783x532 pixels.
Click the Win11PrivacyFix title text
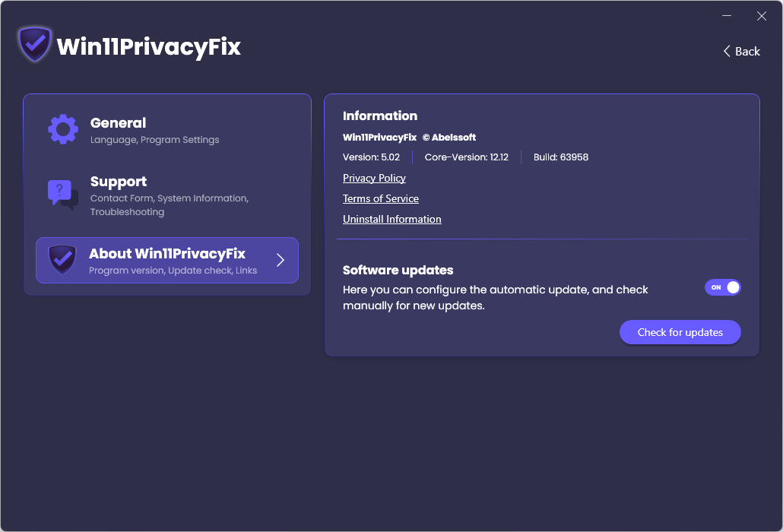[x=149, y=47]
